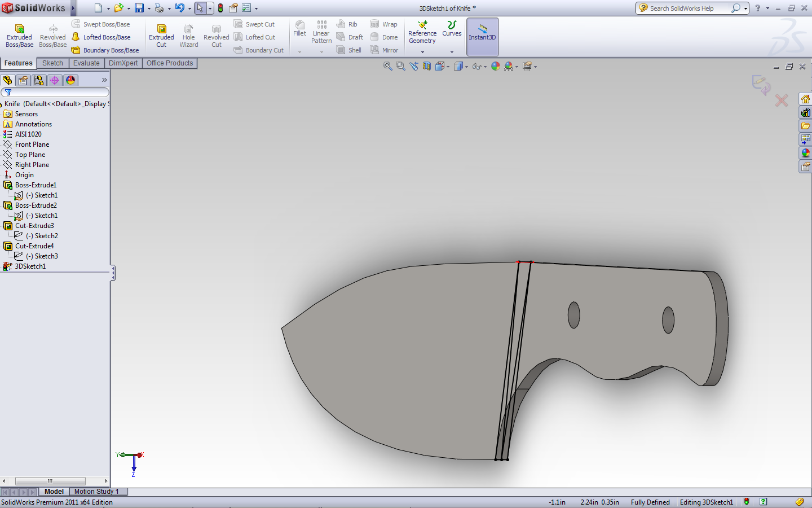Select the Lofted Boss/Base tool
The height and width of the screenshot is (508, 812).
101,37
